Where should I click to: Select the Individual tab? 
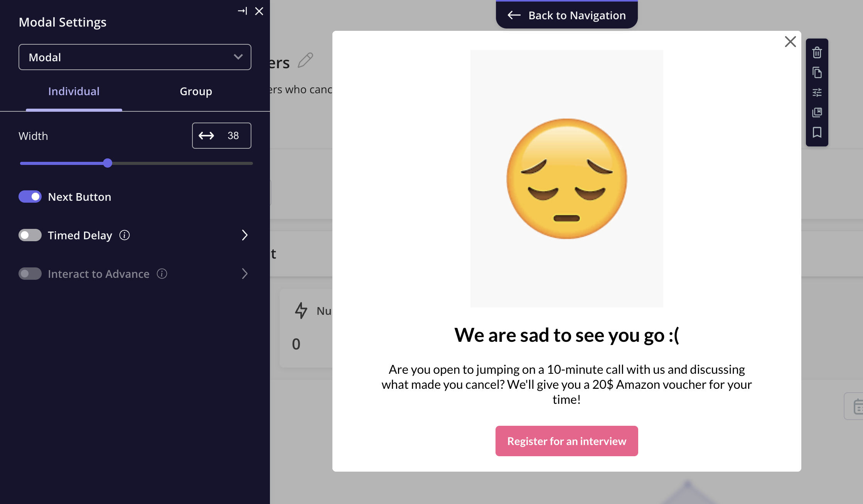(x=73, y=91)
